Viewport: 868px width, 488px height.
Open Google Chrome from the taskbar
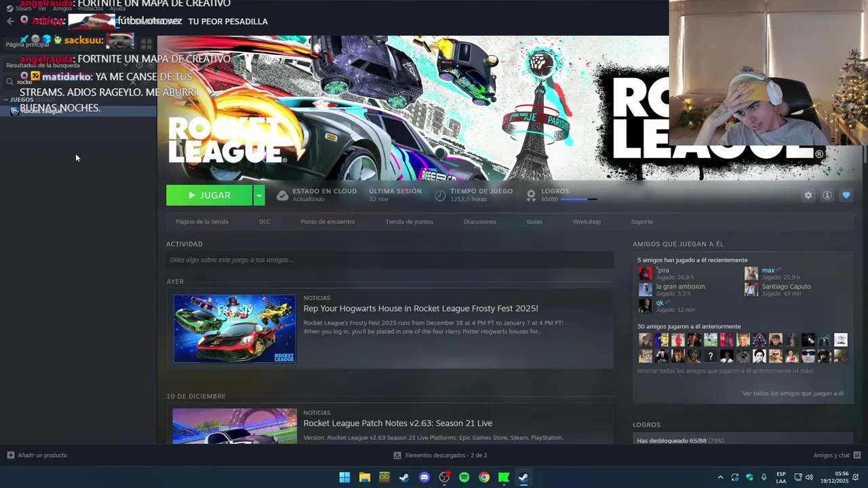click(x=484, y=477)
